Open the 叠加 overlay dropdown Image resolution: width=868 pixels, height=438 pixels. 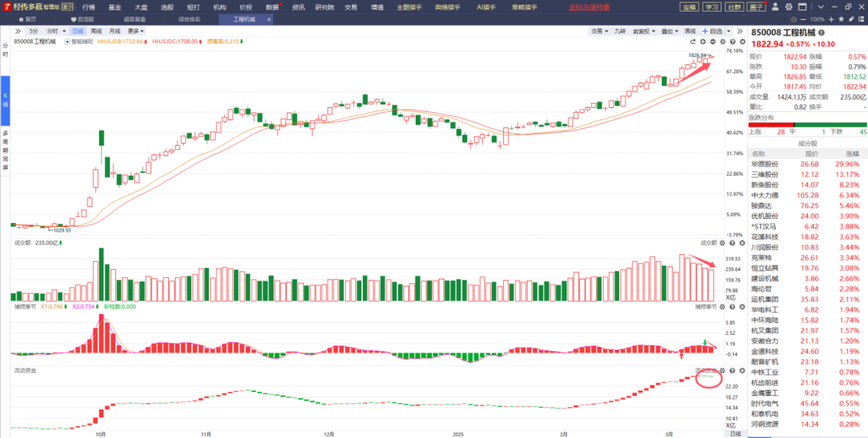(668, 31)
